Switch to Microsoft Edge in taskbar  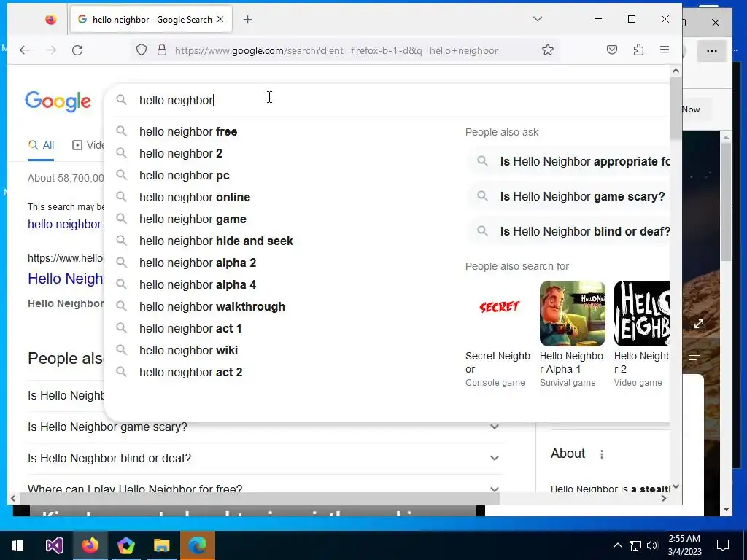coord(197,545)
